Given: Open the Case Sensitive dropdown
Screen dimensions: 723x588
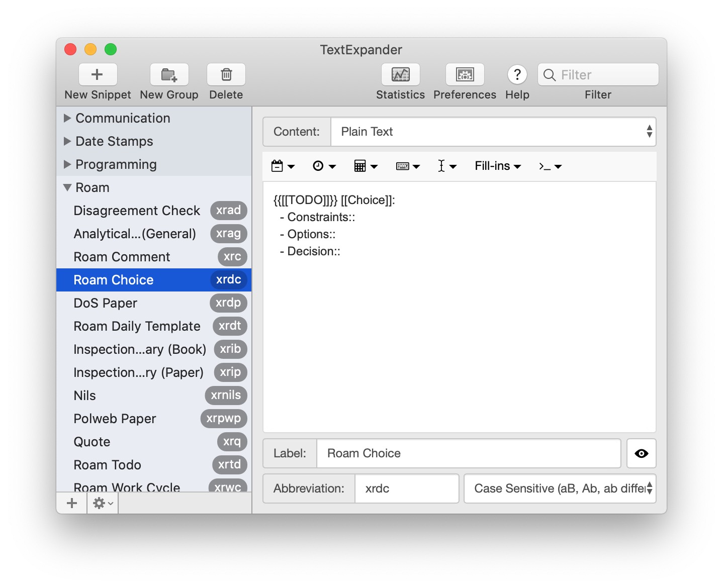Looking at the screenshot, I should [560, 488].
